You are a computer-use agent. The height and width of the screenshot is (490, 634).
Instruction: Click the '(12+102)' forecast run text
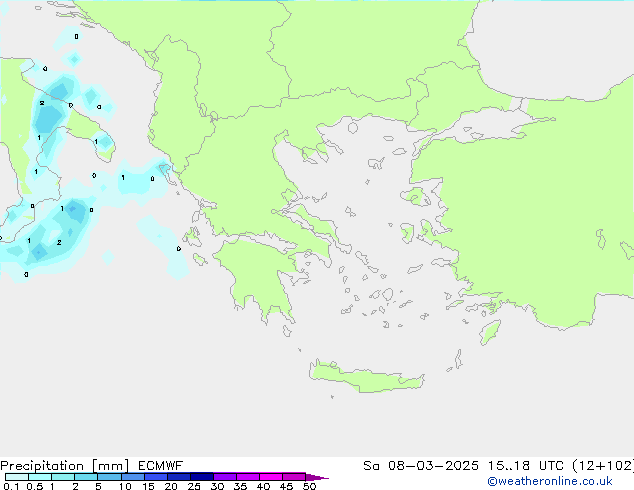603,466
